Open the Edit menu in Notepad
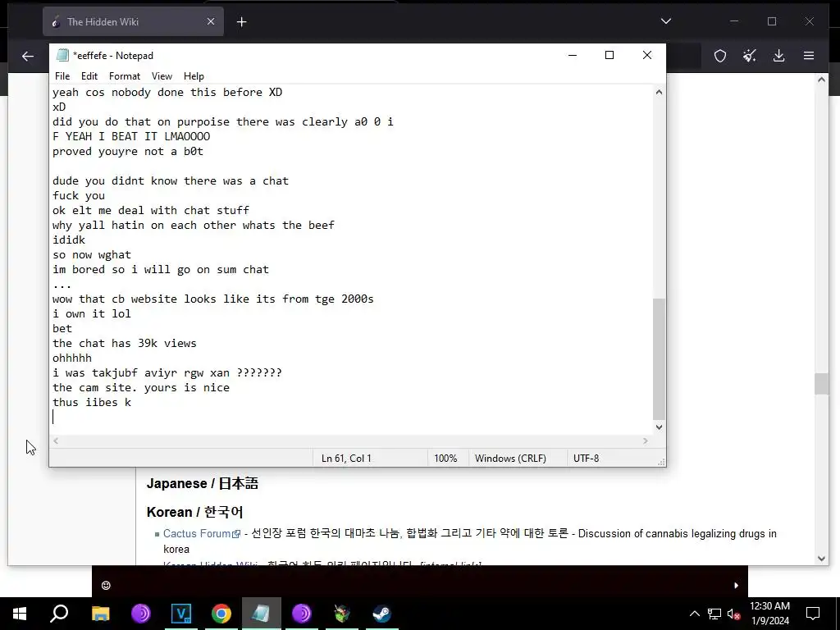840x630 pixels. pos(89,76)
